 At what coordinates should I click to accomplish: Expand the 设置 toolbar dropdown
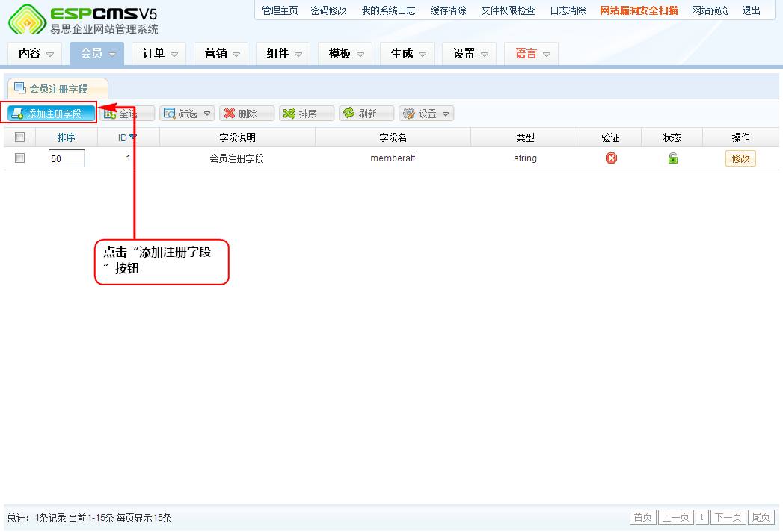tap(426, 114)
